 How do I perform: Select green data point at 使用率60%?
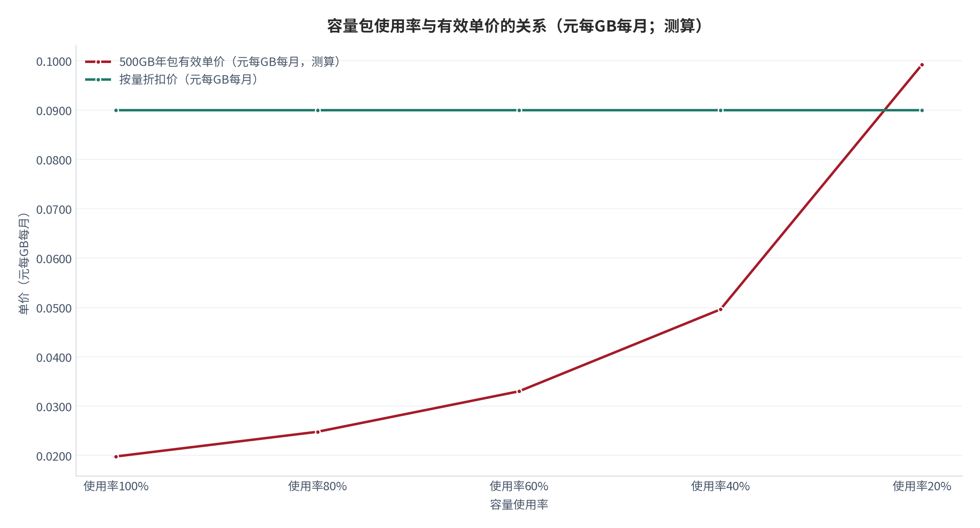[519, 110]
